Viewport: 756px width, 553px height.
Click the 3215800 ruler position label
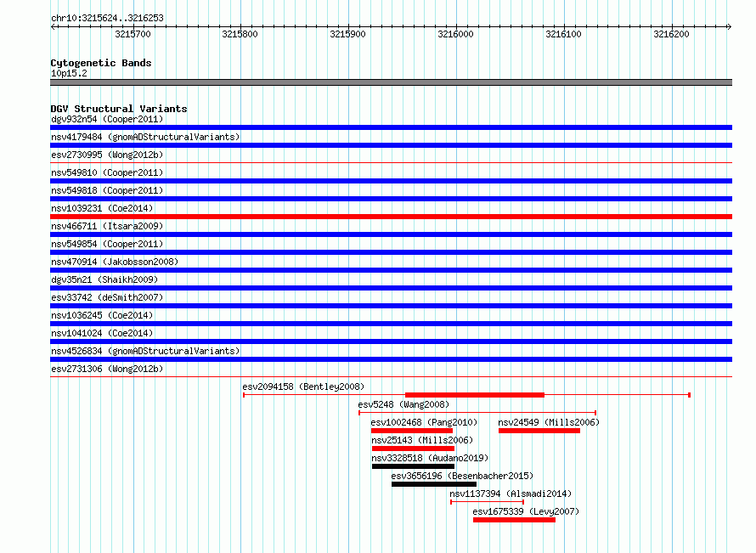(x=240, y=34)
